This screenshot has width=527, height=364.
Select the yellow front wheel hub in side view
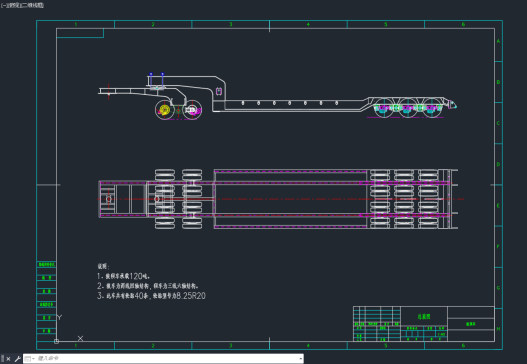[165, 110]
